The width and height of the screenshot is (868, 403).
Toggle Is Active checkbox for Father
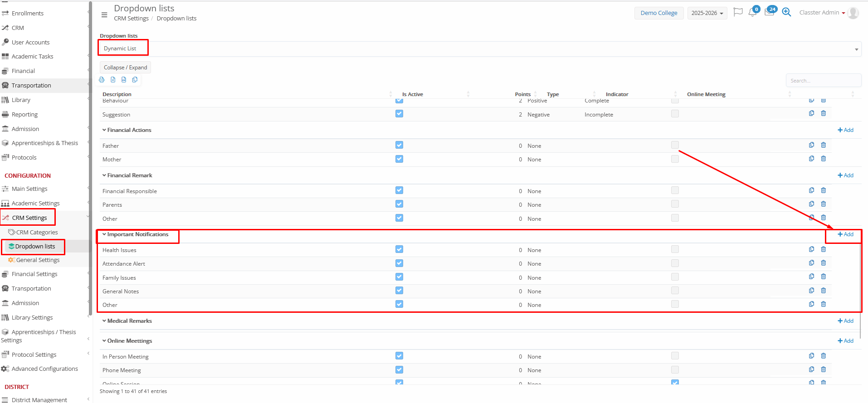(x=399, y=145)
